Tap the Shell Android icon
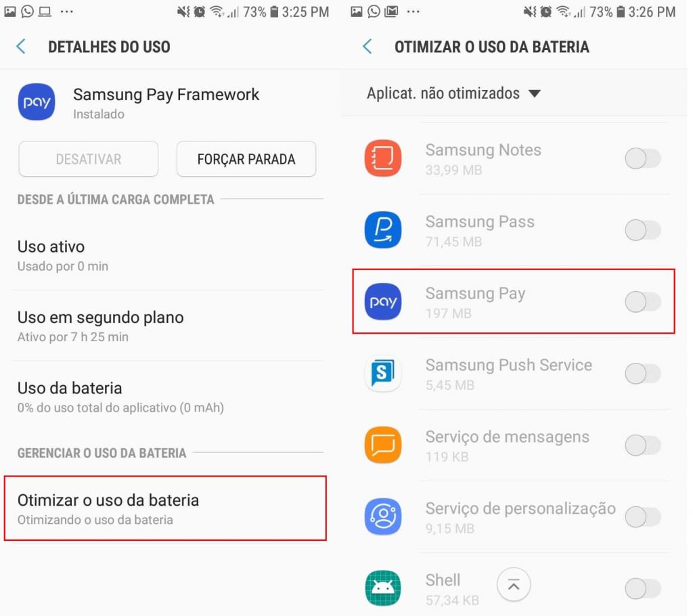The image size is (693, 616). 383,588
